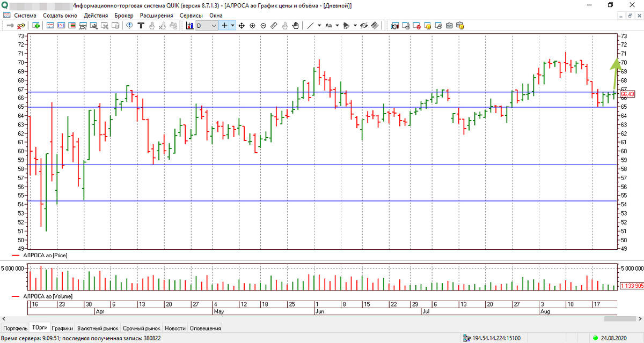Open the Расширения menu

[x=157, y=16]
